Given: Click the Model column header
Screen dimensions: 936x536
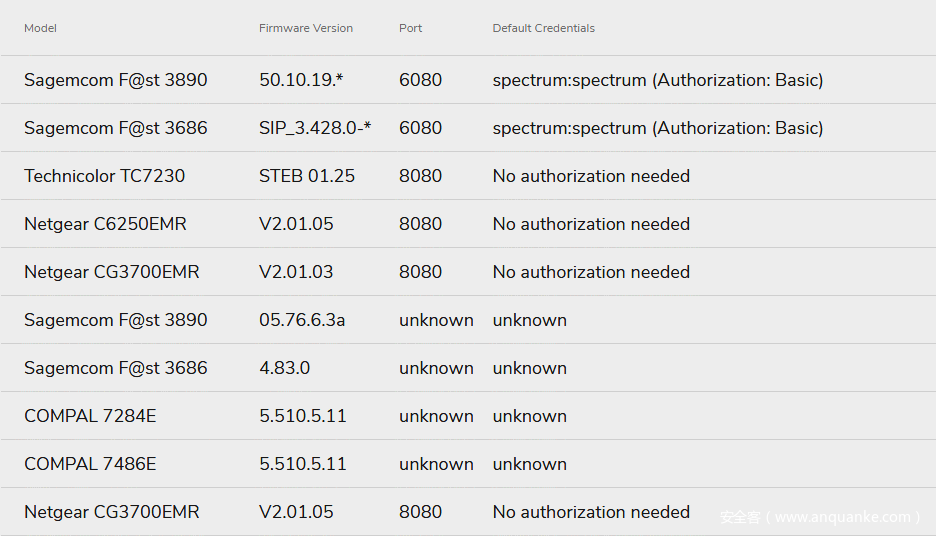Looking at the screenshot, I should click(x=40, y=28).
